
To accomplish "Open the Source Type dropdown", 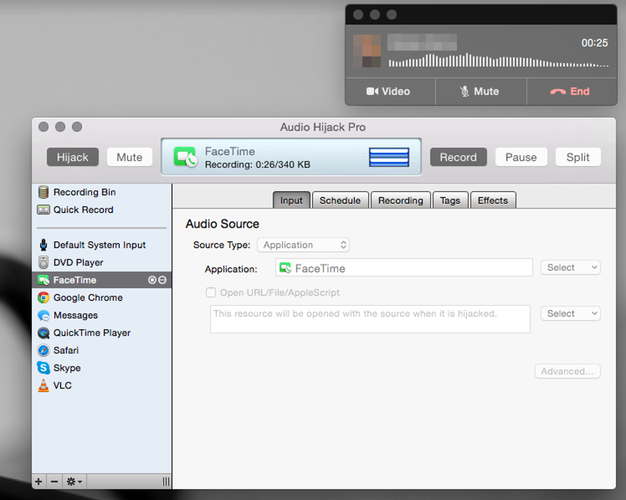I will [303, 245].
